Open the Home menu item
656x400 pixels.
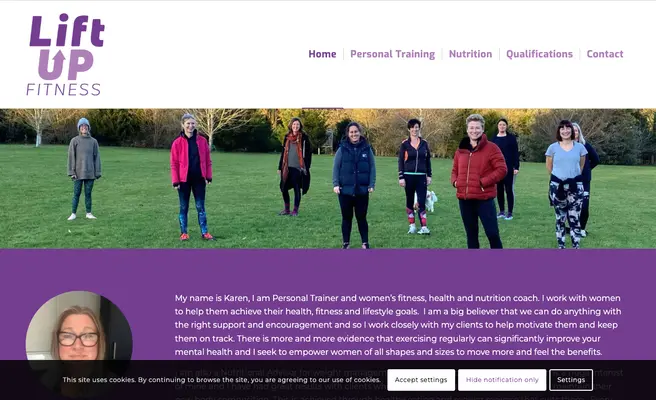[322, 54]
